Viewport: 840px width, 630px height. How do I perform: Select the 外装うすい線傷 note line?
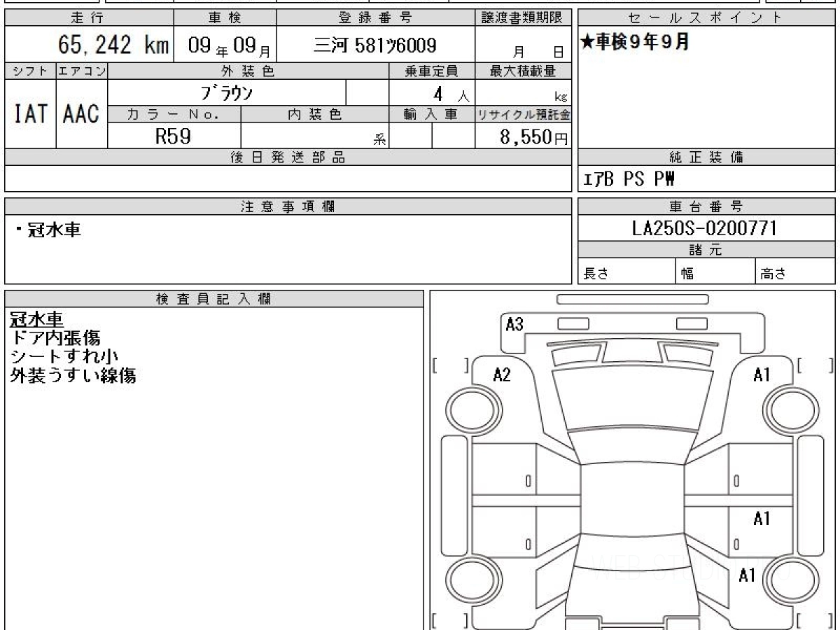tap(73, 376)
